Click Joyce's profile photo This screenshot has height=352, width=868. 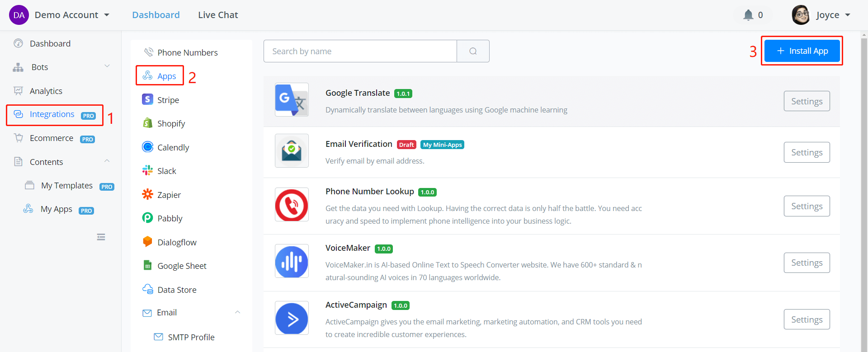tap(801, 15)
